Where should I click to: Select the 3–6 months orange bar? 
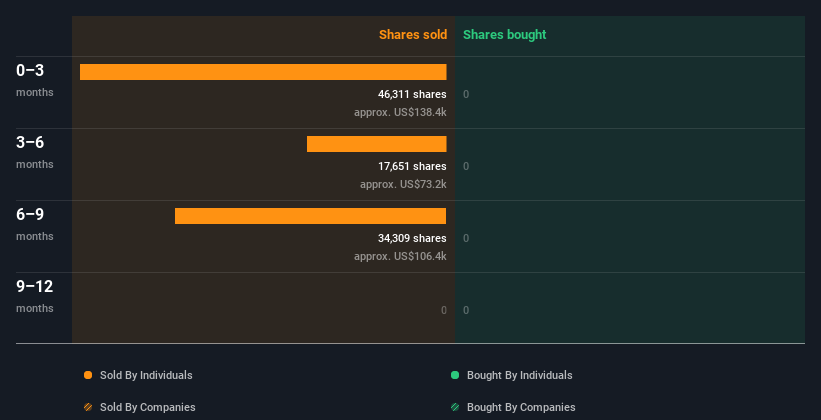coord(376,144)
